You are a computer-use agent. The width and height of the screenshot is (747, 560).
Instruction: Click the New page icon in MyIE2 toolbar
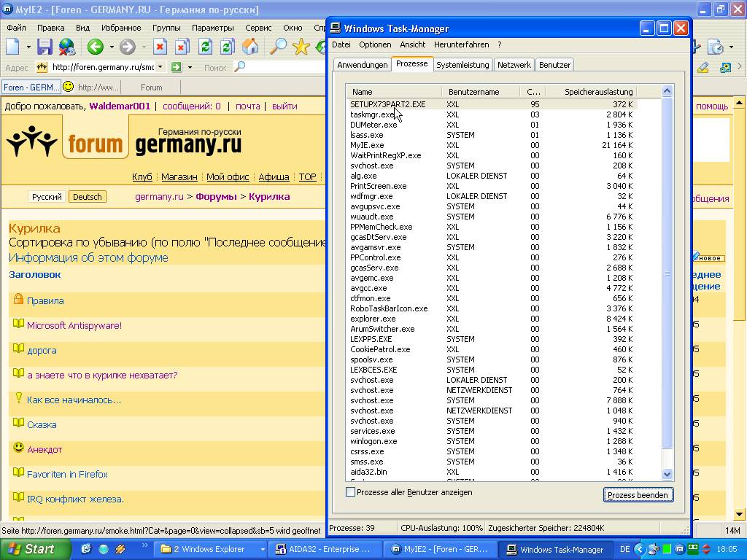(13, 47)
